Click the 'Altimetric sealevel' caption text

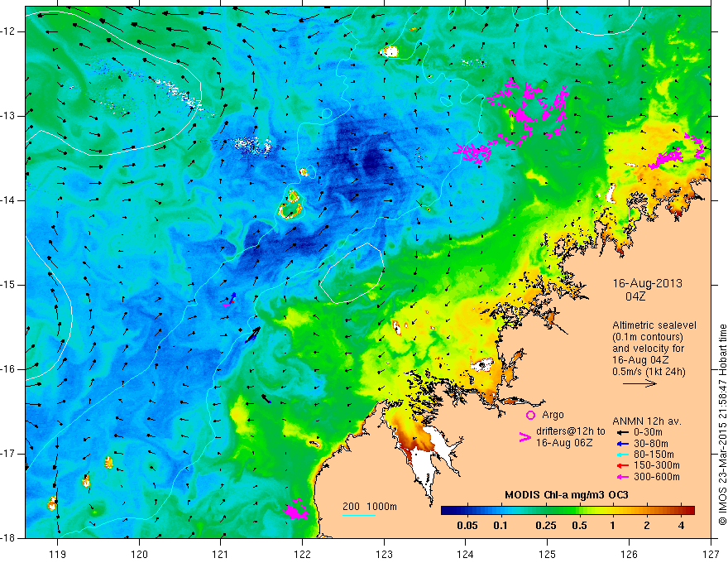click(x=654, y=325)
